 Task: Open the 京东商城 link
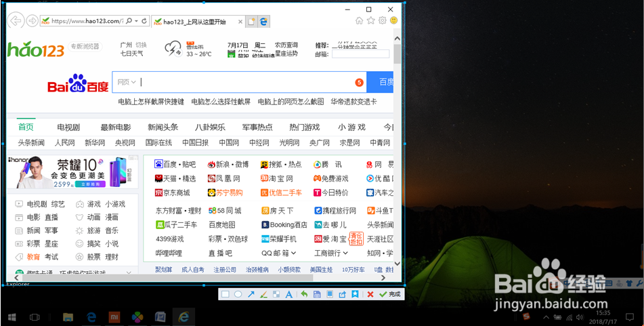pos(173,192)
